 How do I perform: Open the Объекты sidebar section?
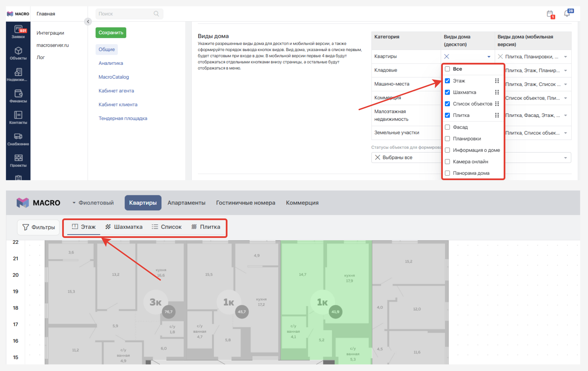18,53
